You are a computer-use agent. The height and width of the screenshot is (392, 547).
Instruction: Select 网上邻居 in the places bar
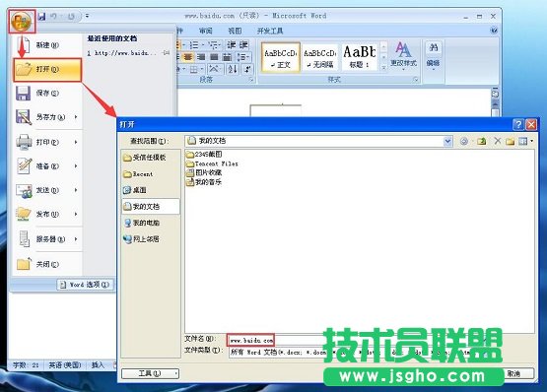tap(151, 239)
